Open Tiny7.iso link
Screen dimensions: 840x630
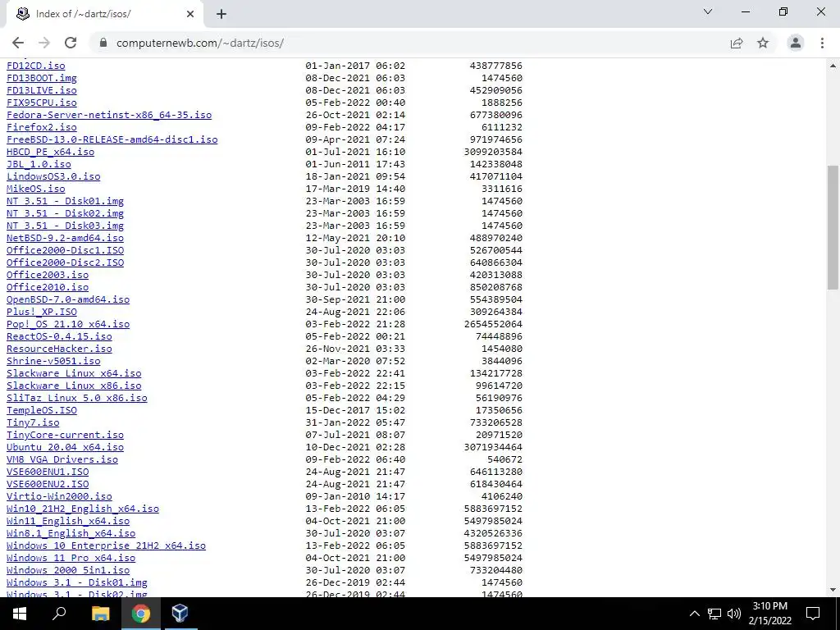(33, 422)
